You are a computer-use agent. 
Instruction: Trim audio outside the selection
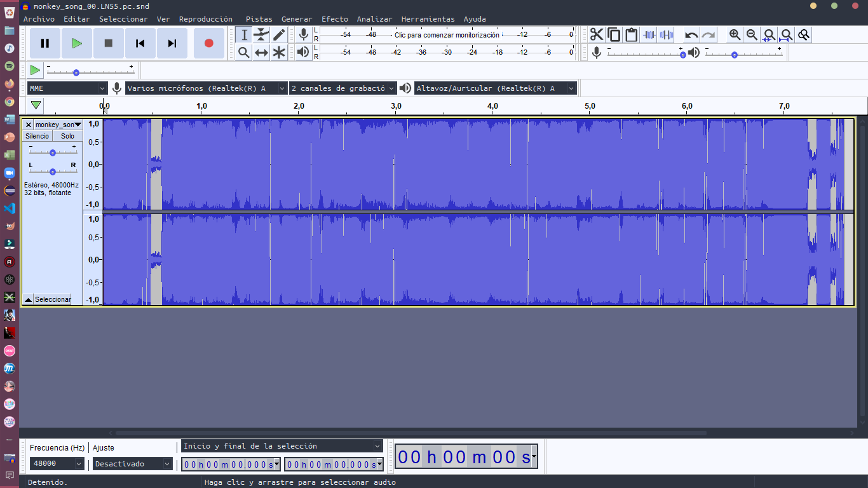[x=649, y=35]
